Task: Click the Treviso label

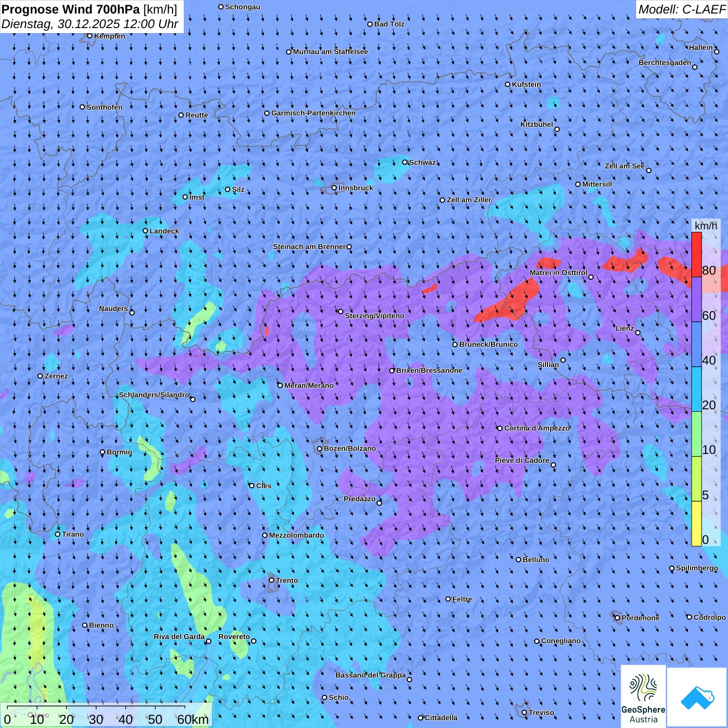Action: click(x=541, y=712)
